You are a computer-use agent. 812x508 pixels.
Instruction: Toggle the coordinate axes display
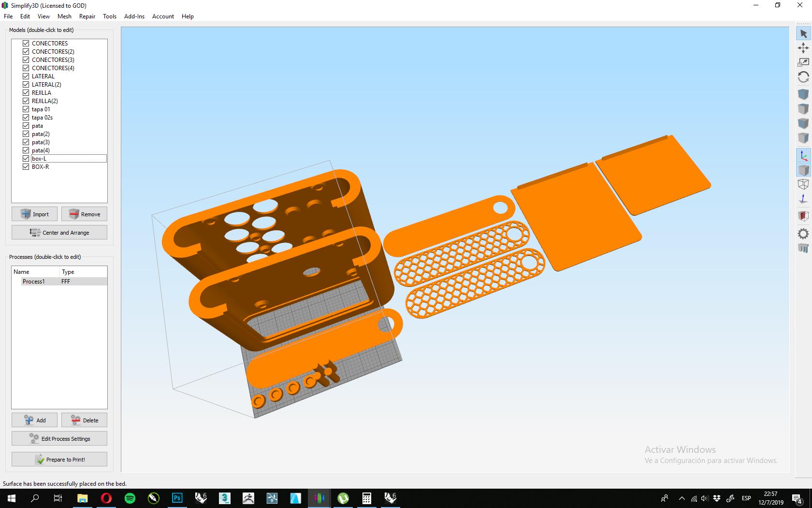click(803, 155)
